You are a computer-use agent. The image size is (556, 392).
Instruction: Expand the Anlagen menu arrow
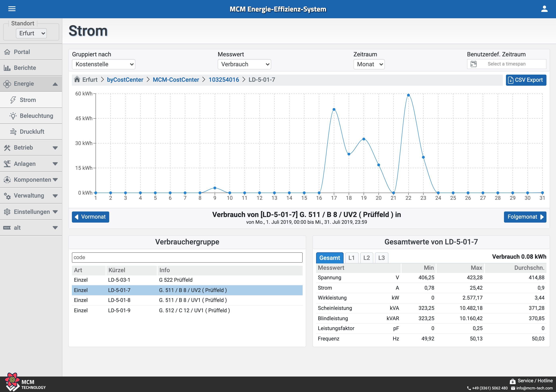pos(55,164)
